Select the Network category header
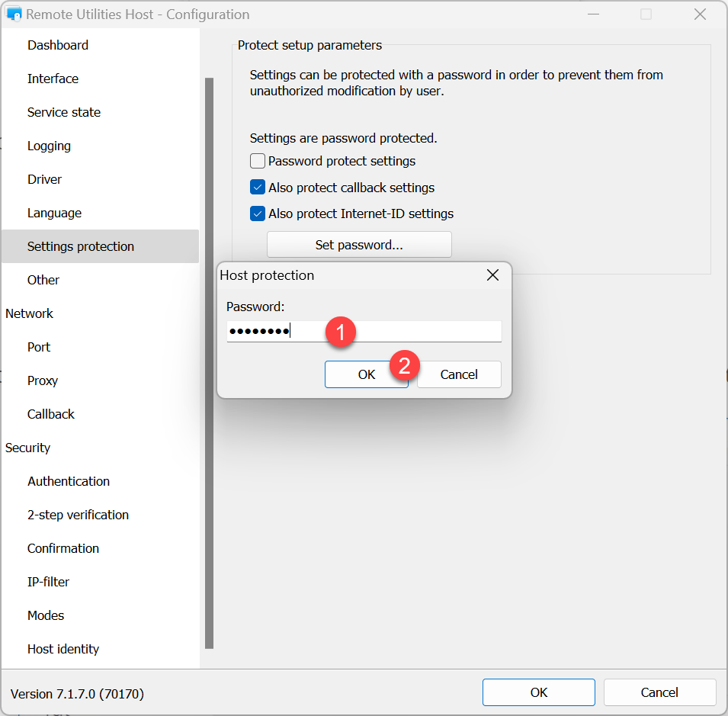728x716 pixels. (x=30, y=313)
